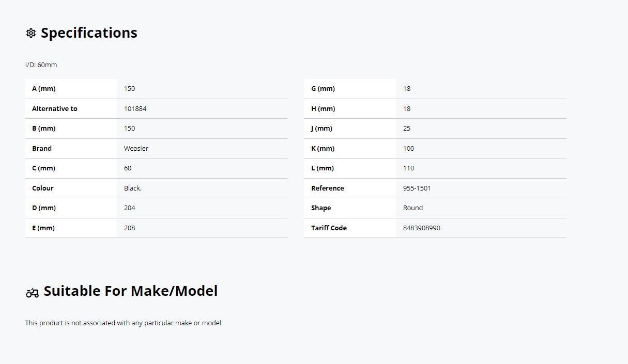Click the tractor icon beside Suitable For Make/Model
Viewport: 628px width, 364px height.
coord(32,293)
